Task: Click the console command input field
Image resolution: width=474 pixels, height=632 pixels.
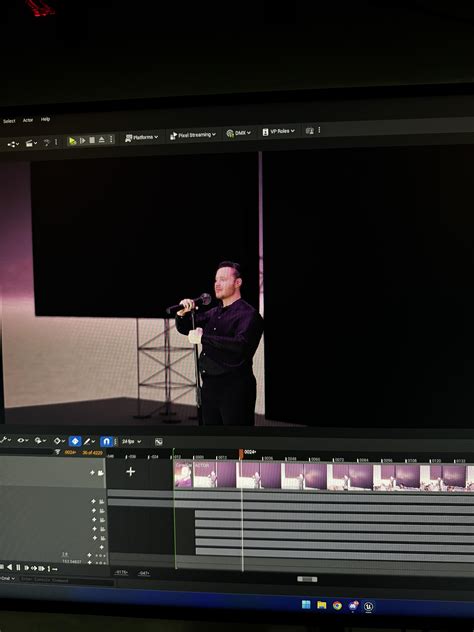Action: pos(67,580)
